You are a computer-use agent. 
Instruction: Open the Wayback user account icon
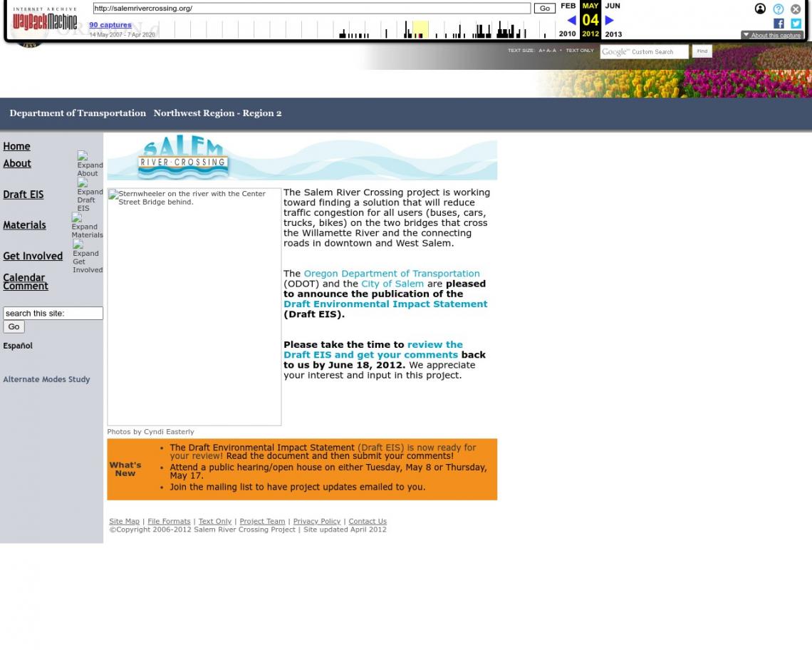click(760, 9)
